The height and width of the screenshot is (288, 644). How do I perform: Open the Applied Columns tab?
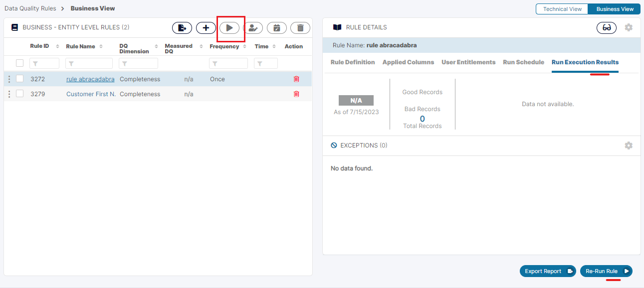tap(408, 62)
